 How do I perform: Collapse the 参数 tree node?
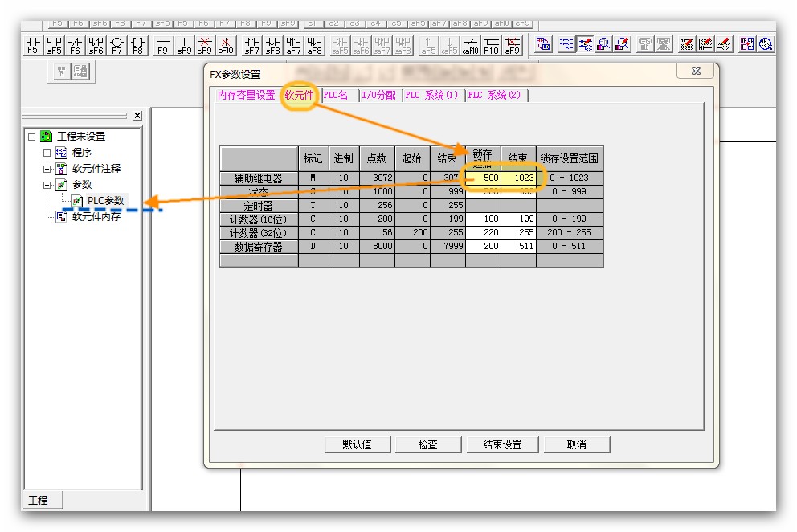(x=47, y=185)
